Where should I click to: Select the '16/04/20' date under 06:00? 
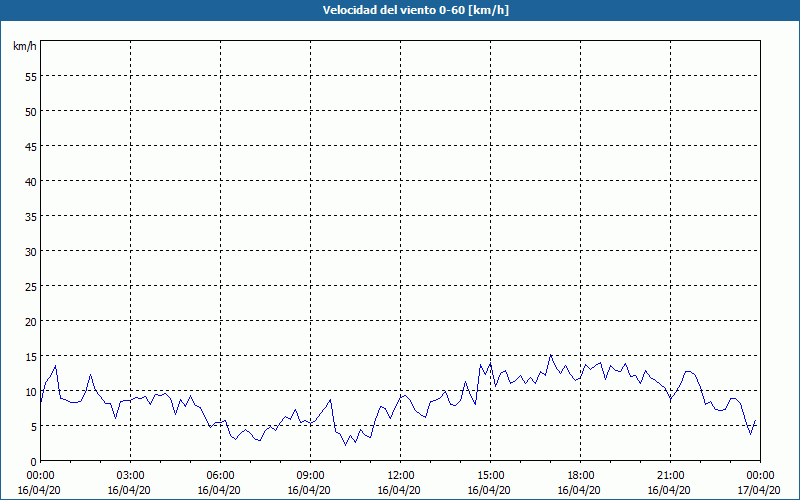pyautogui.click(x=219, y=490)
